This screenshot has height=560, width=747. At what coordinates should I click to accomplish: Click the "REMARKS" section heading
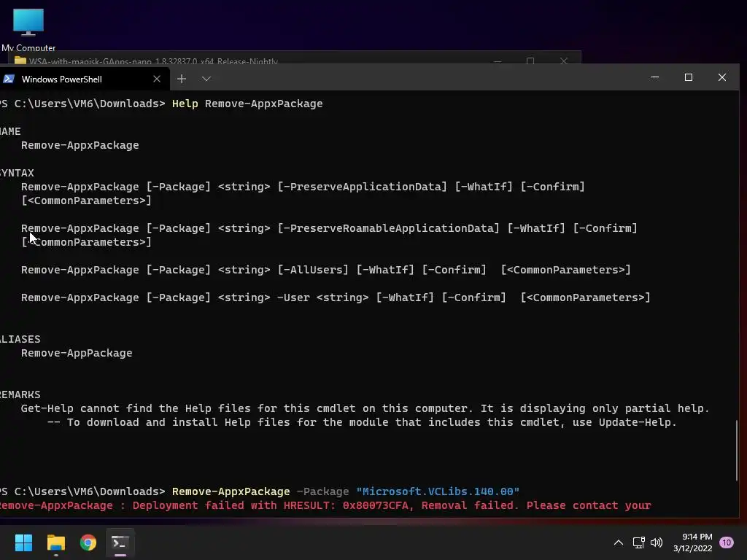[x=20, y=394]
